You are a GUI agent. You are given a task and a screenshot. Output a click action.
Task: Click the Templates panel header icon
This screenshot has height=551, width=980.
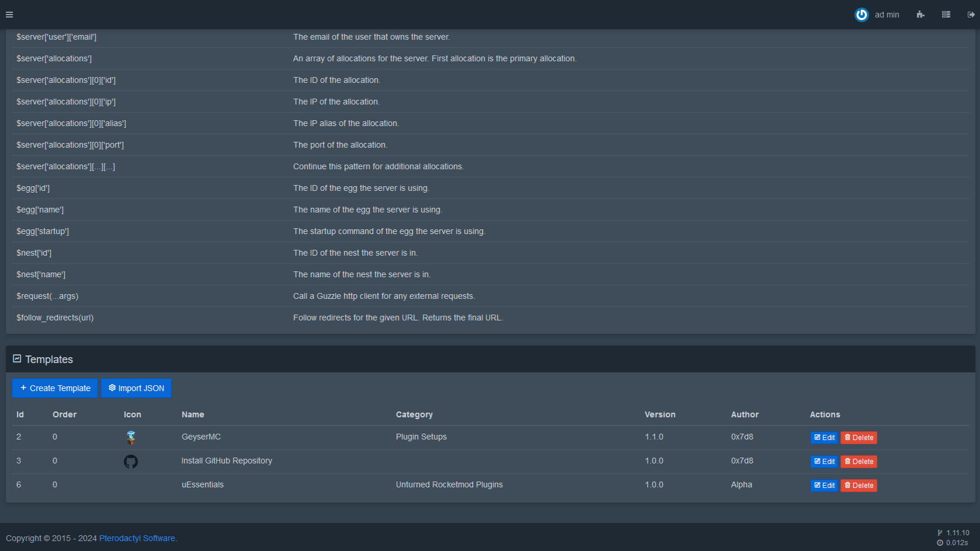click(x=17, y=359)
